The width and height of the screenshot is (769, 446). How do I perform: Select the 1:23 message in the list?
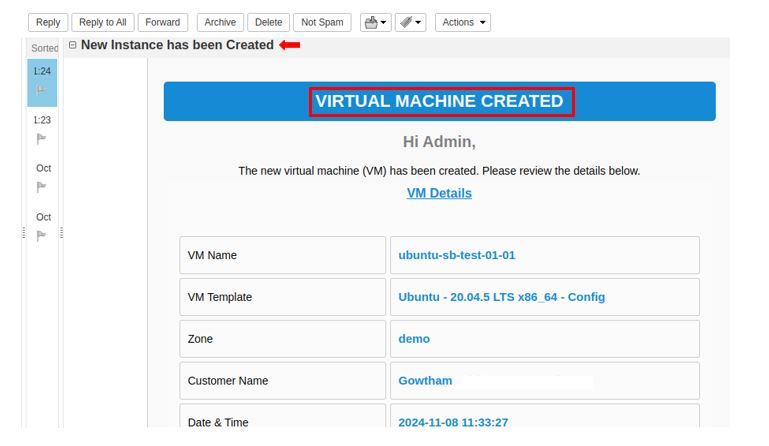[42, 130]
